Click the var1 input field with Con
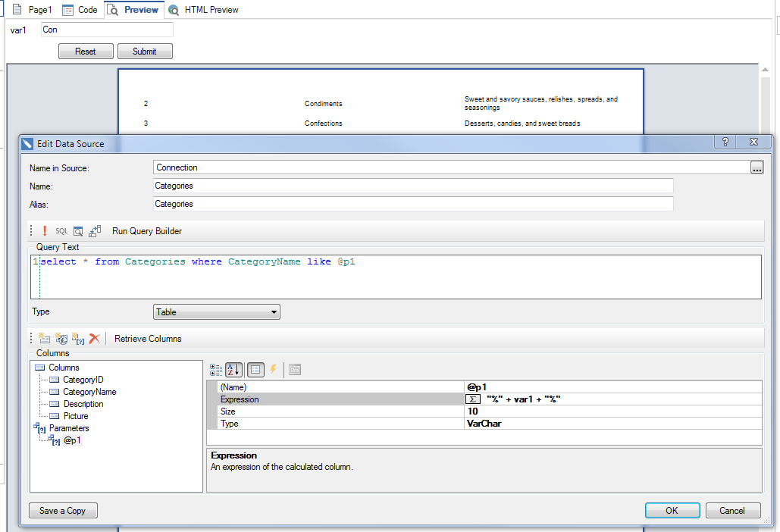The height and width of the screenshot is (532, 780). coord(107,30)
